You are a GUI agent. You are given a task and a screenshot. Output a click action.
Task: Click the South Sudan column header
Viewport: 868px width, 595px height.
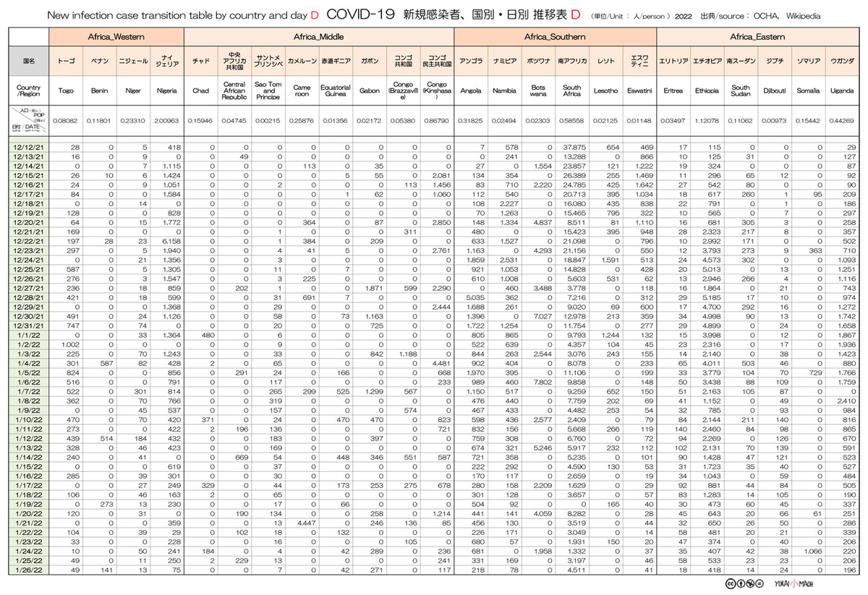(x=740, y=90)
